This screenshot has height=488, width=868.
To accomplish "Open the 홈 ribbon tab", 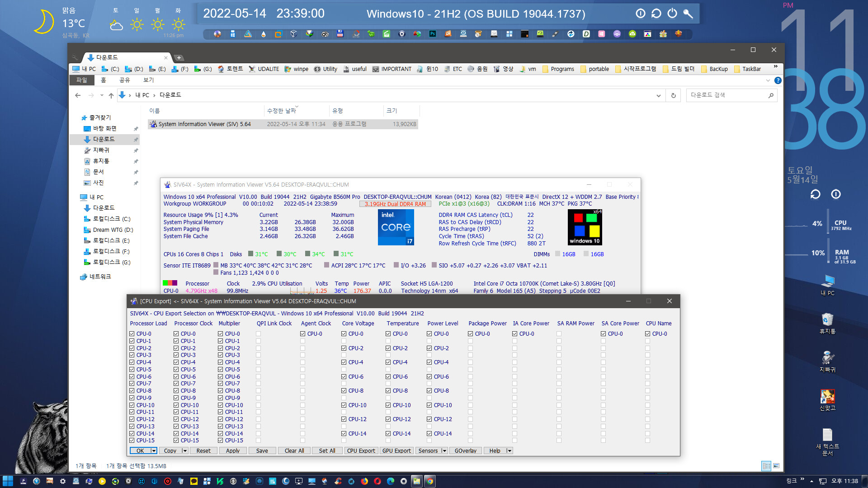I will point(104,80).
